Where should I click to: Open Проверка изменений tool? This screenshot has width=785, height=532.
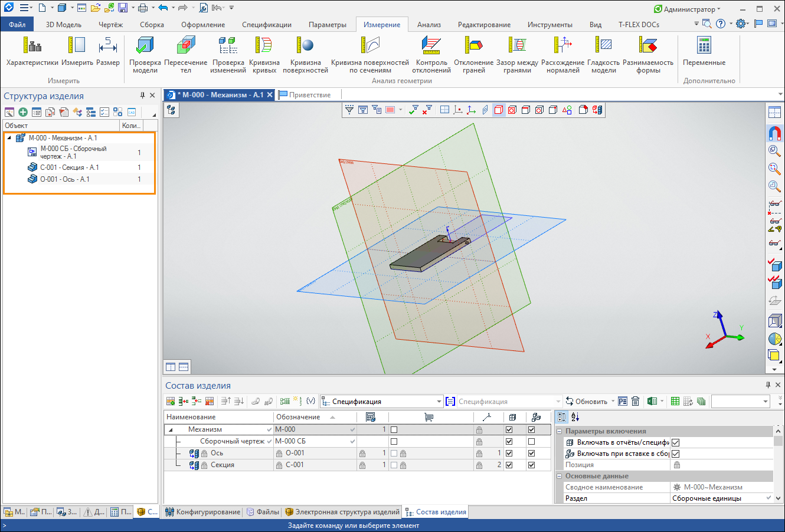[x=228, y=54]
